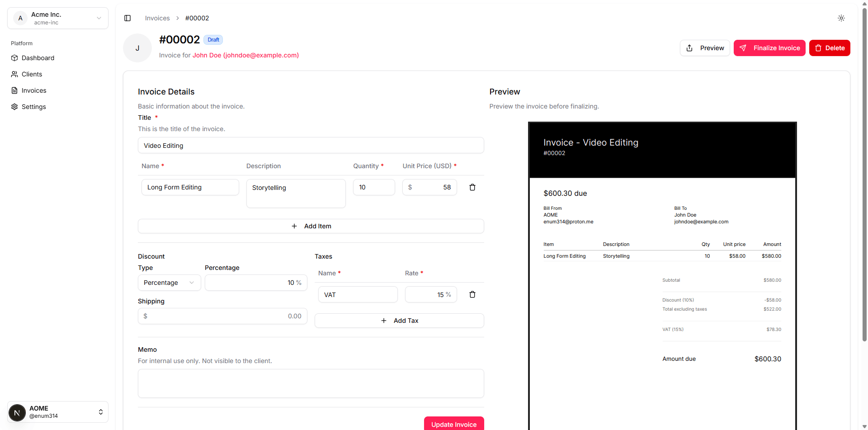The height and width of the screenshot is (430, 868).
Task: Edit the Storytelling description box
Action: pos(296,194)
